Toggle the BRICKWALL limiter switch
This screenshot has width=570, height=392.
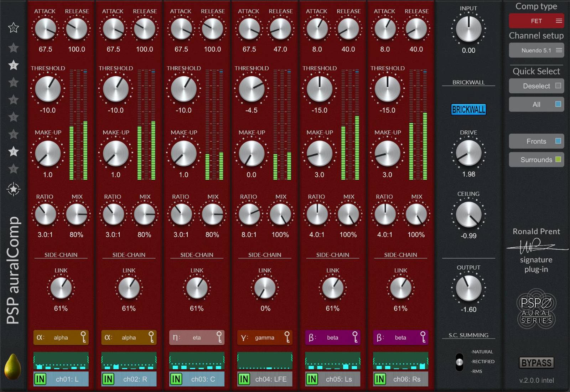[x=468, y=109]
